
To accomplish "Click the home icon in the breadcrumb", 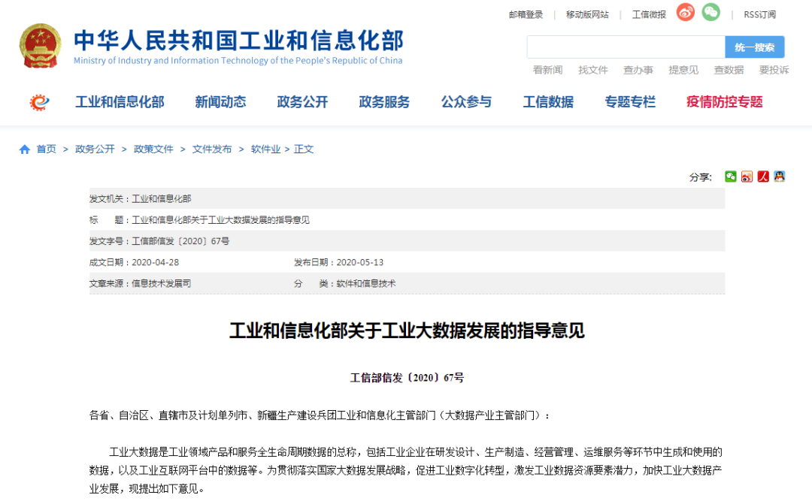I will [x=25, y=149].
